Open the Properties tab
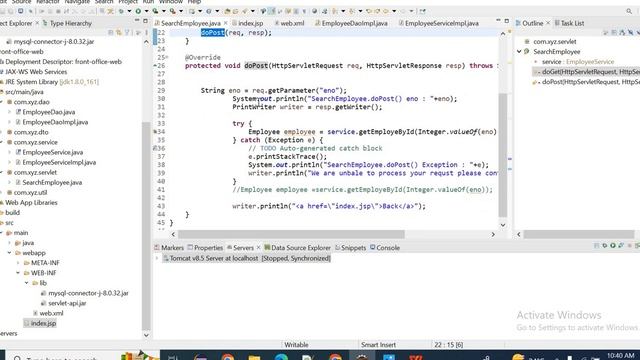Viewport: 640px width, 360px height. tap(208, 248)
